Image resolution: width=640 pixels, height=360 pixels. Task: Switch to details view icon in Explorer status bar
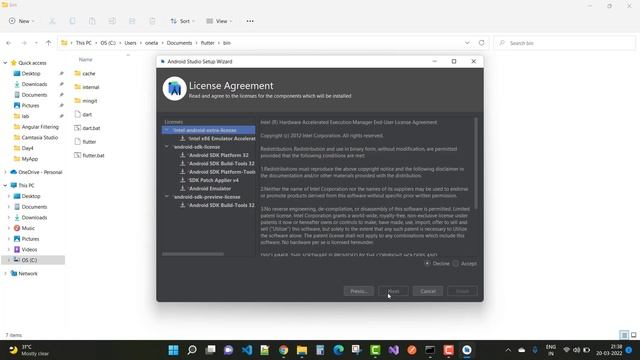(624, 335)
